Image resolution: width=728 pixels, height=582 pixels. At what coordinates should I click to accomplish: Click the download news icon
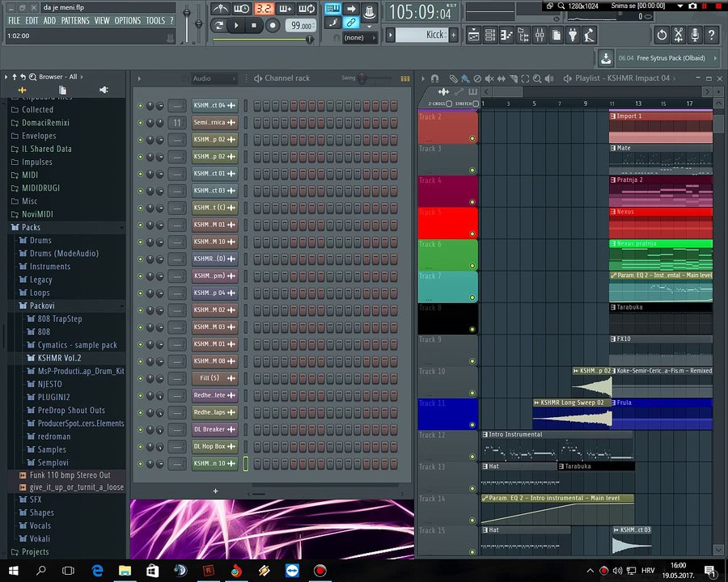pos(606,58)
